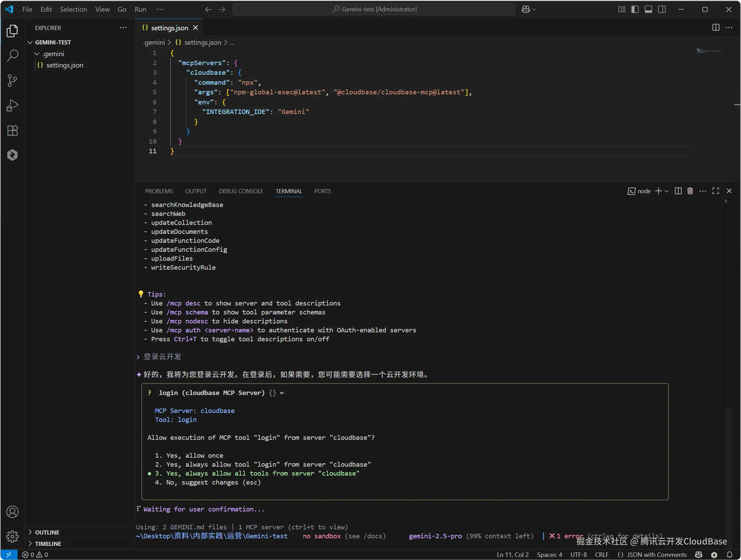The width and height of the screenshot is (741, 560).
Task: Open the Selection menu
Action: (x=73, y=9)
